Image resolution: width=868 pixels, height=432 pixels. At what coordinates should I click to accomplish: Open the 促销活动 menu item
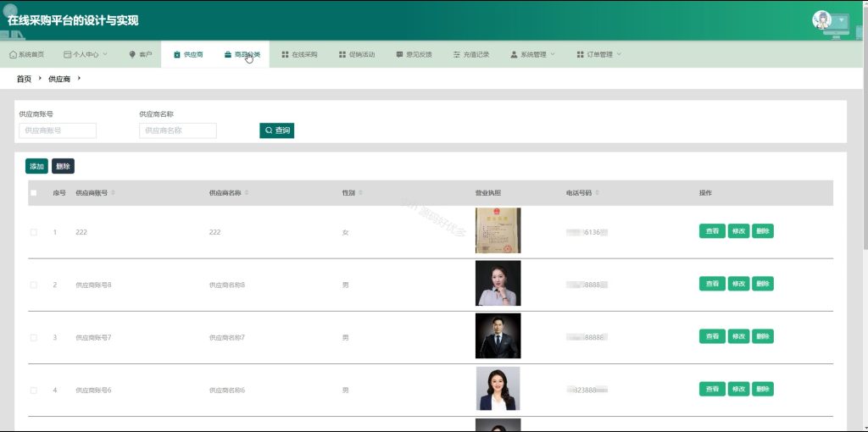pos(357,55)
